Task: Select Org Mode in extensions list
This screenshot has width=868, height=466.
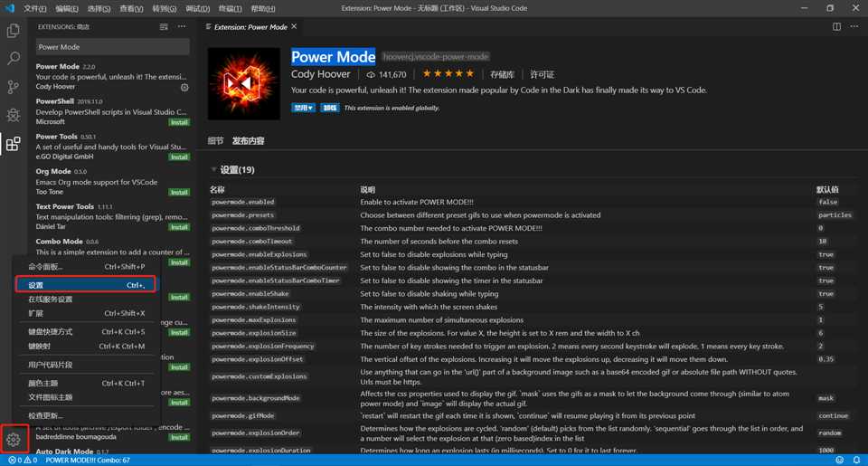Action: [112, 181]
